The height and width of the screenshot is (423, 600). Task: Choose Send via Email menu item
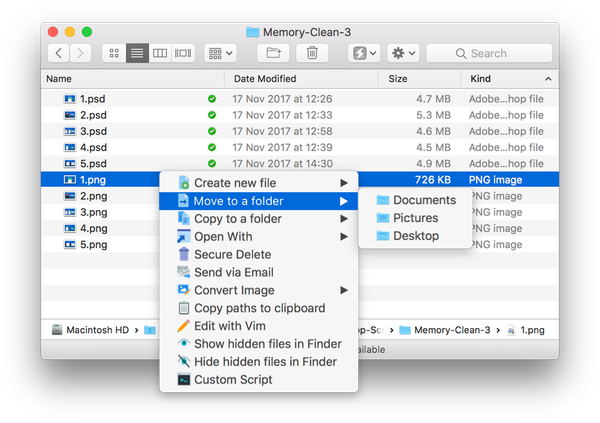tap(259, 272)
